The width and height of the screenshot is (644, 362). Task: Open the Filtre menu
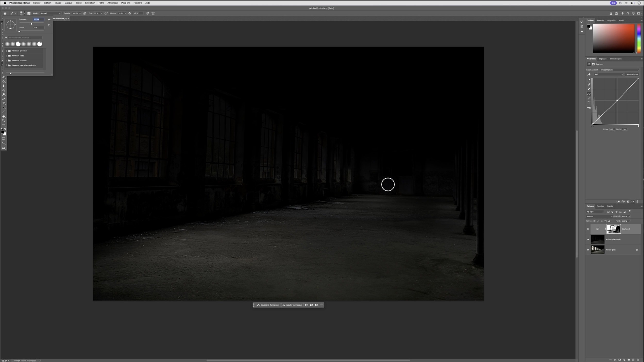tap(101, 3)
